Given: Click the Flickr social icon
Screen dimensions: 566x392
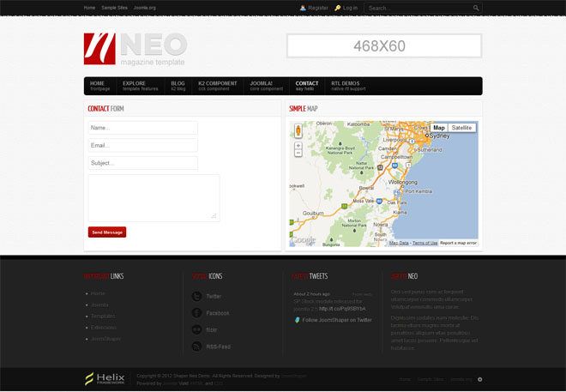Looking at the screenshot, I should tap(196, 329).
